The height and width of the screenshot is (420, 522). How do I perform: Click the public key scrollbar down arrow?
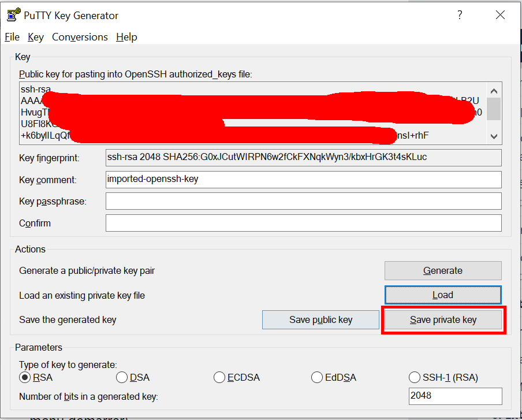[x=494, y=136]
